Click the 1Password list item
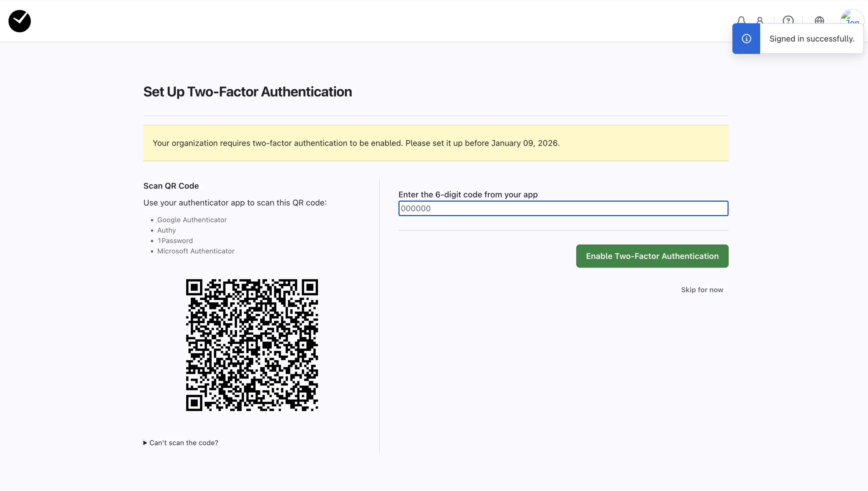The height and width of the screenshot is (491, 868). point(175,241)
